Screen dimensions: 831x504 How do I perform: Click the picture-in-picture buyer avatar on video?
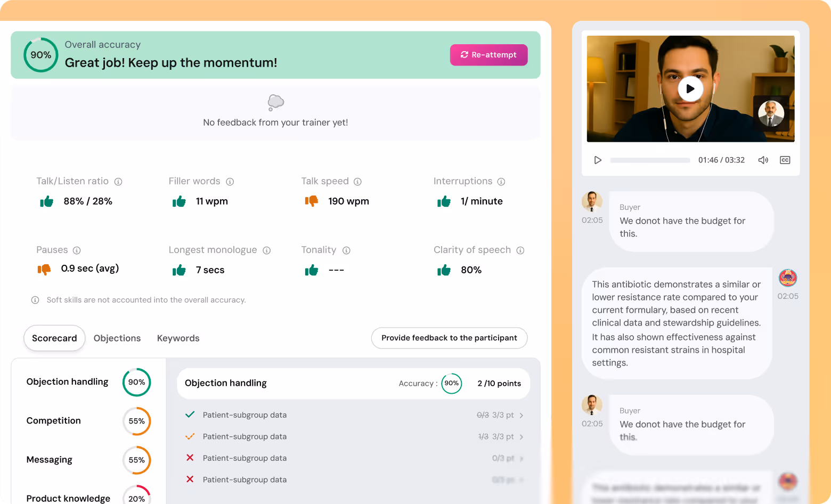pyautogui.click(x=771, y=113)
